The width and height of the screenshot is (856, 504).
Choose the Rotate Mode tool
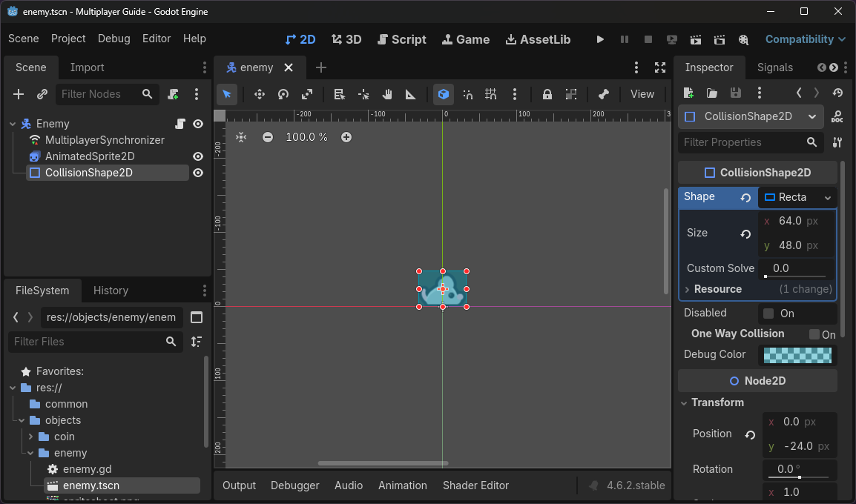(283, 94)
